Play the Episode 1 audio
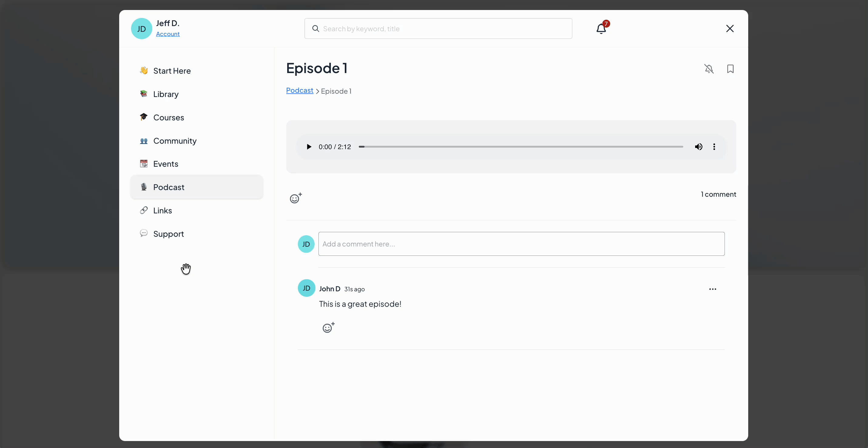Screen dimensions: 868x448 tap(309, 146)
